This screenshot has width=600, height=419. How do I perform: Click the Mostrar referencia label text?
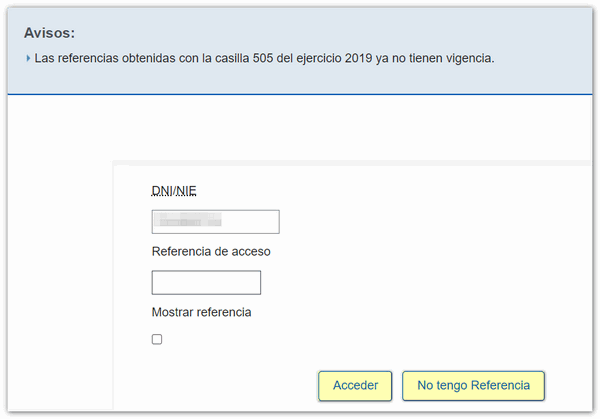pyautogui.click(x=201, y=312)
